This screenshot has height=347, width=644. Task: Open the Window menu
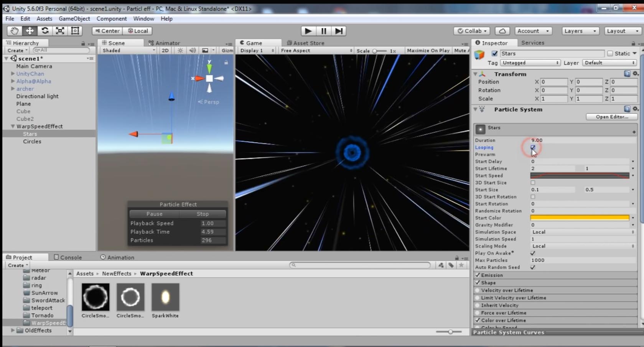(x=143, y=18)
